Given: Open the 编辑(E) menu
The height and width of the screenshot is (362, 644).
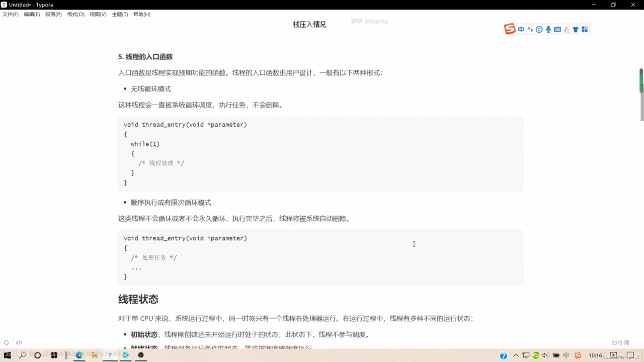Looking at the screenshot, I should (x=32, y=14).
